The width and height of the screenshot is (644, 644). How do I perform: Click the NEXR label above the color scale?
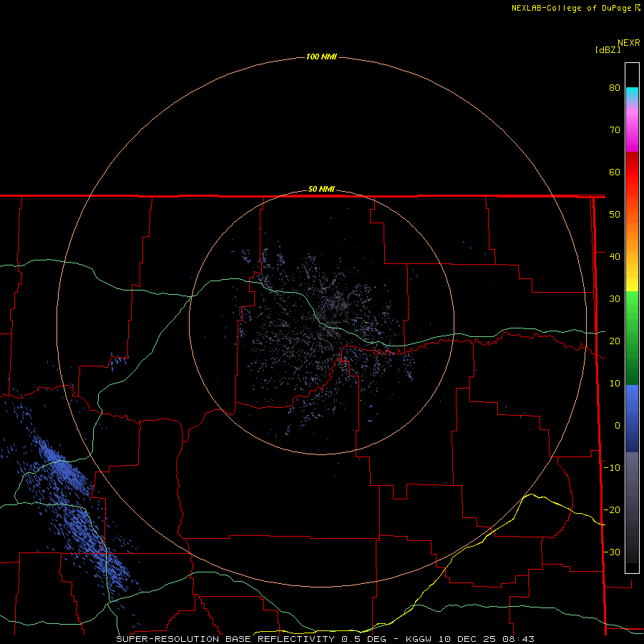pyautogui.click(x=629, y=43)
